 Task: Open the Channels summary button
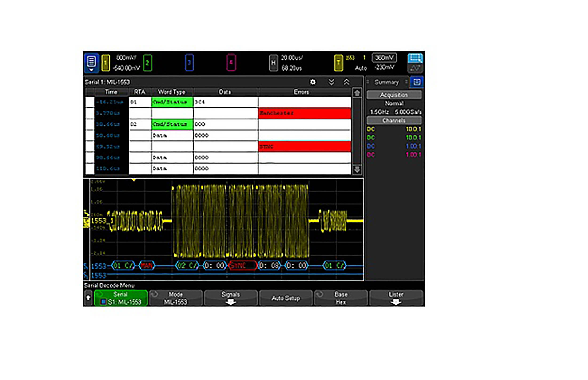click(394, 120)
